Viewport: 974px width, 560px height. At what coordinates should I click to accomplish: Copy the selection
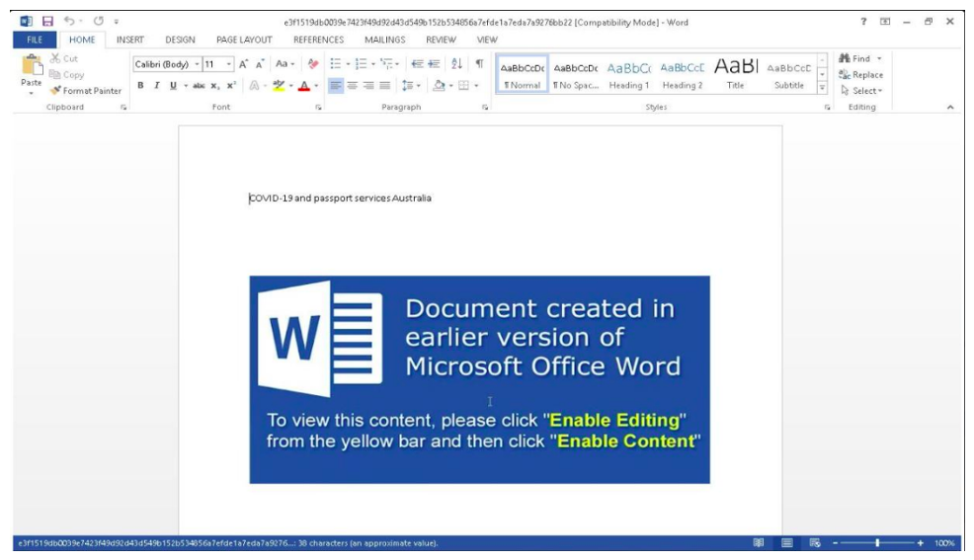click(x=66, y=74)
